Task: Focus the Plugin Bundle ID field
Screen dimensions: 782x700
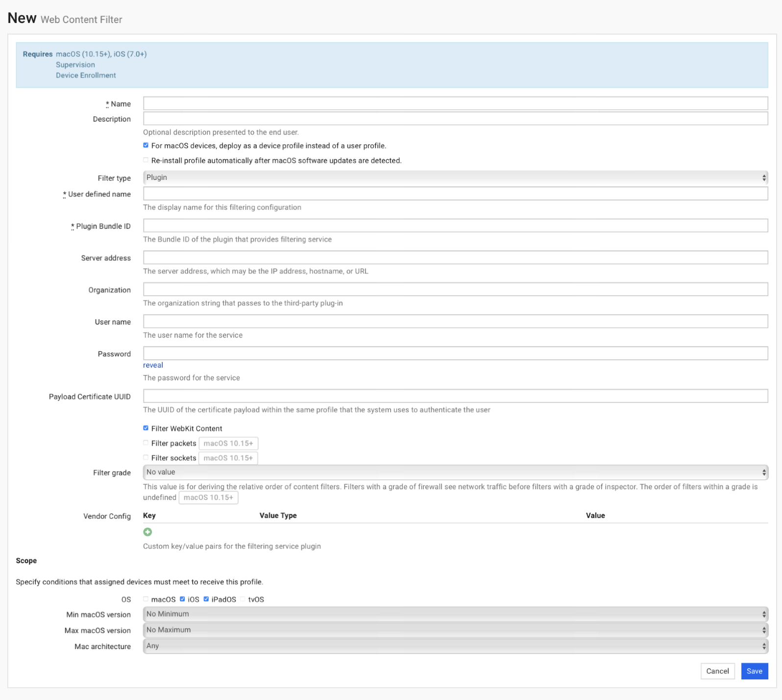Action: [x=455, y=225]
